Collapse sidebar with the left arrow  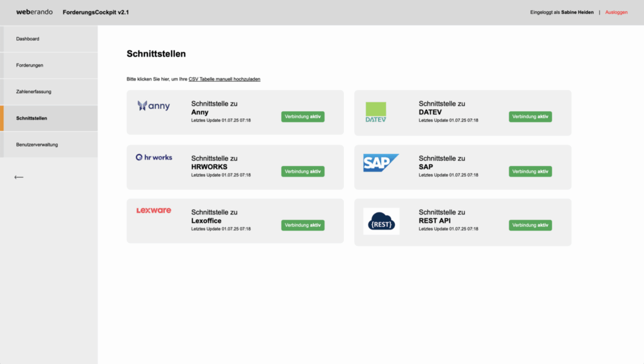[19, 177]
